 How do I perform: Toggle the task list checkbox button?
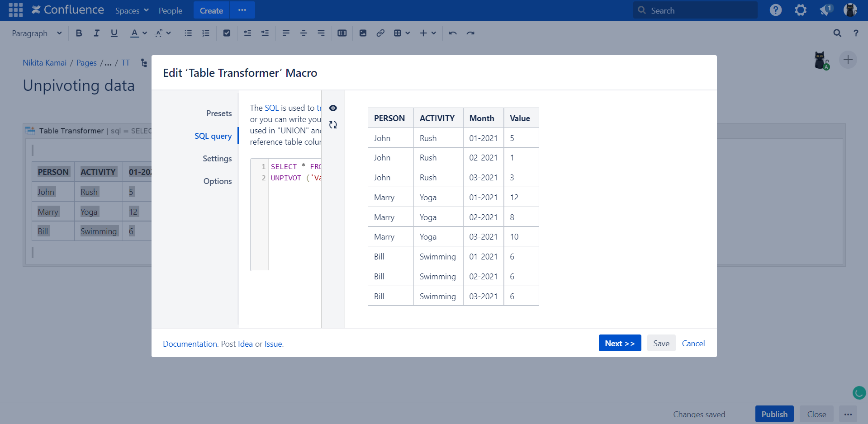(x=227, y=33)
